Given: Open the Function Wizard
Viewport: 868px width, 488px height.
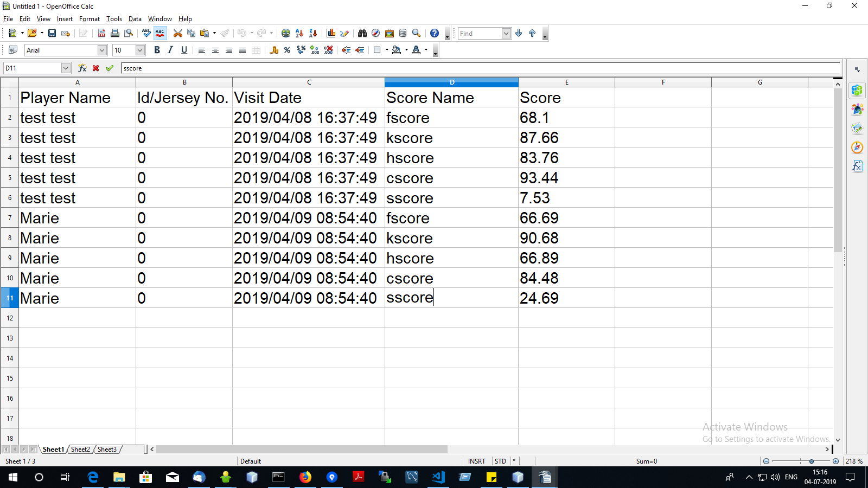Looking at the screenshot, I should (x=82, y=68).
